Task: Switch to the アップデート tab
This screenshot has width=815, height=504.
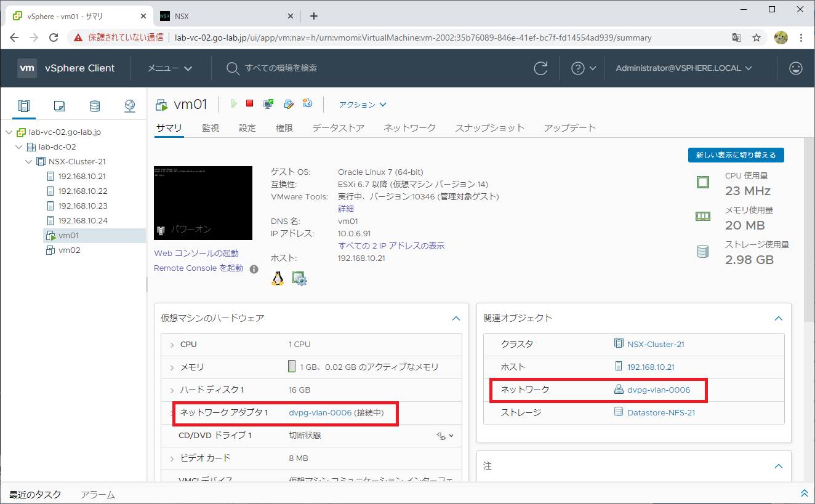Action: point(570,128)
